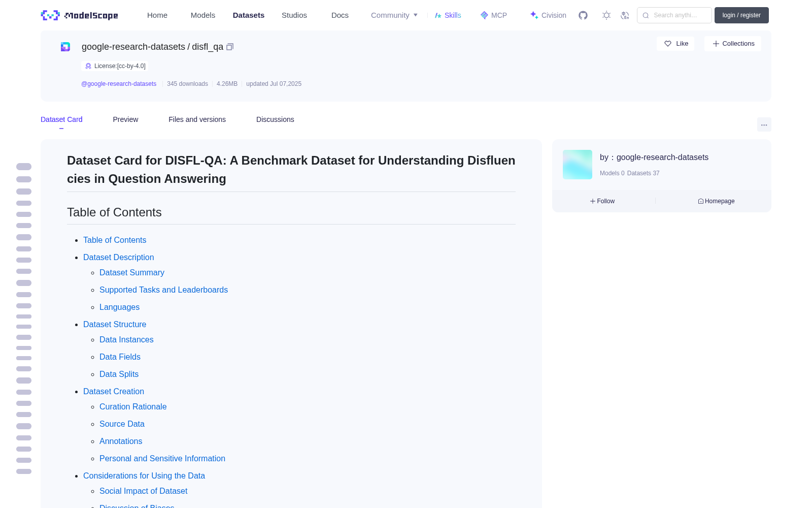Open the Data Instances link
Screen dimensions: 812x508
coord(126,339)
